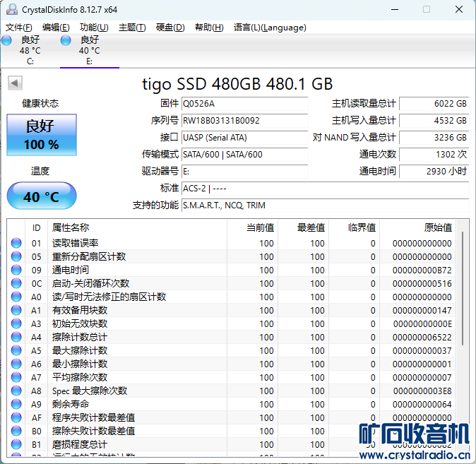Open the 主题(T) menu
476x464 pixels.
[x=132, y=28]
